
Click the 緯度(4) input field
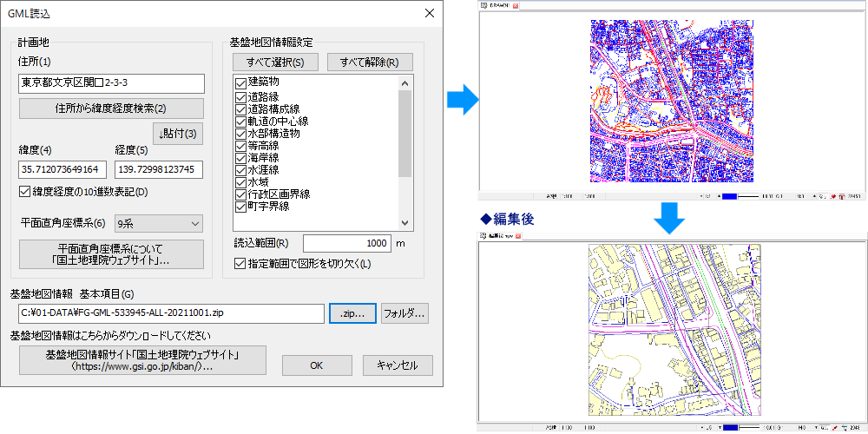point(62,169)
